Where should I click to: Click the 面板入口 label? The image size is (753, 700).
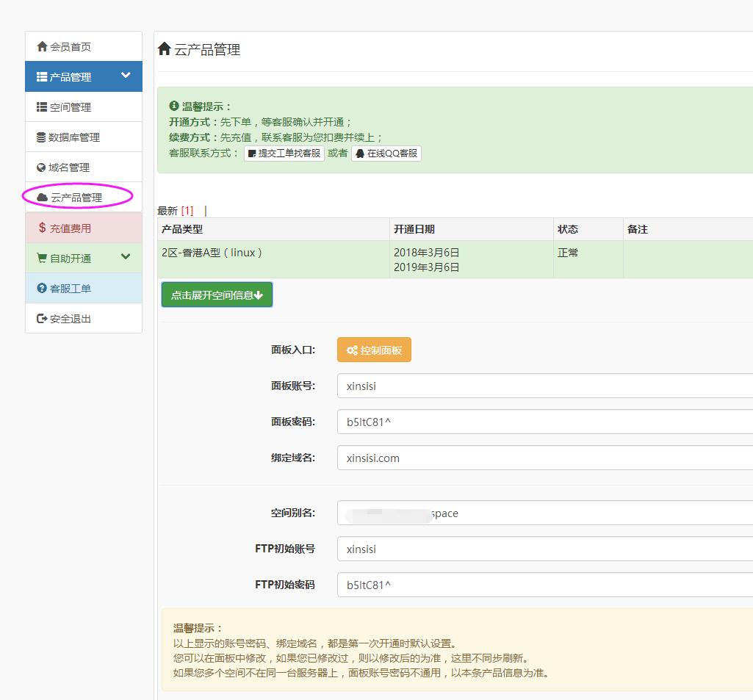tap(293, 350)
